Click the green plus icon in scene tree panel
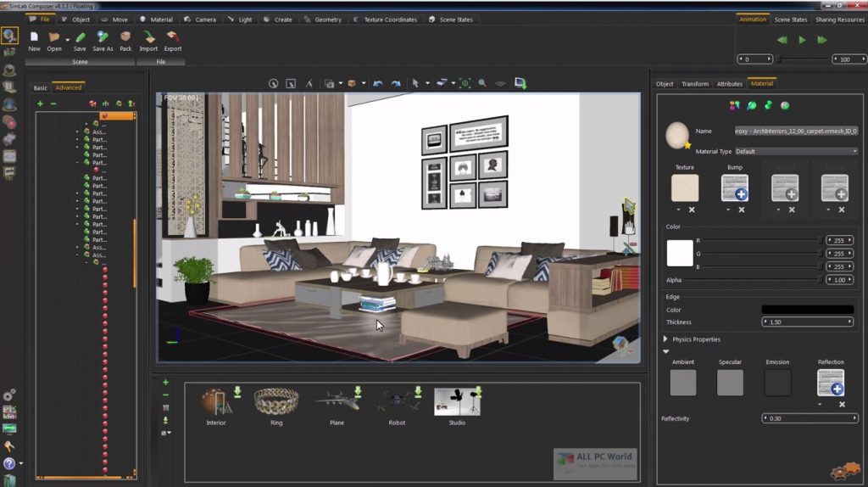868x487 pixels. point(40,104)
